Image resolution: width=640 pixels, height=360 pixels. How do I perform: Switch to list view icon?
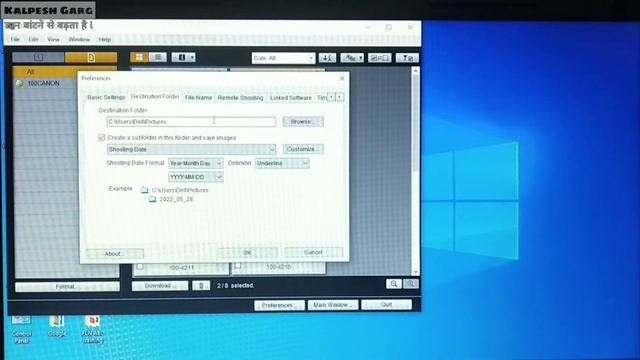(x=158, y=57)
